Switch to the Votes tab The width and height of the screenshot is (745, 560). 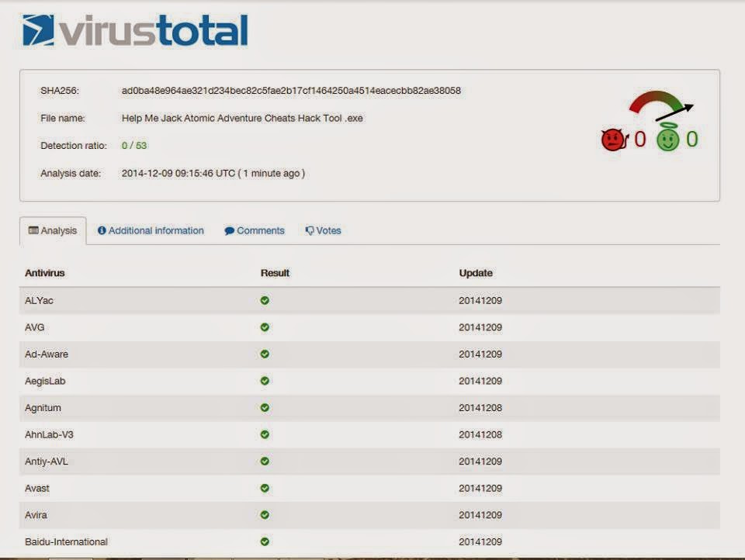pos(323,231)
